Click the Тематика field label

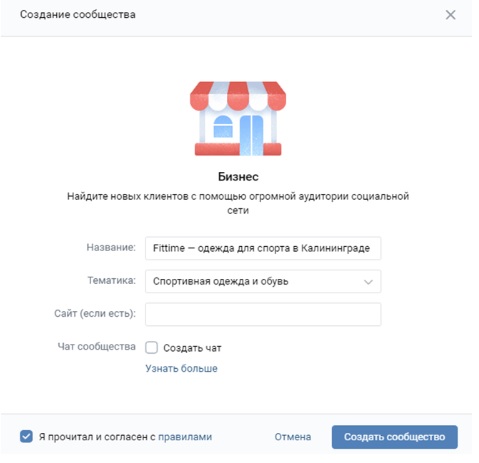click(112, 280)
